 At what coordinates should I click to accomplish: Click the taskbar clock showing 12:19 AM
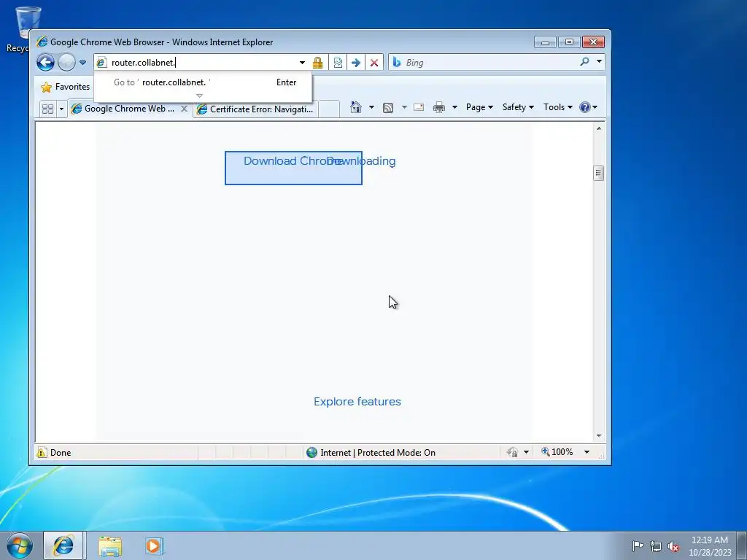[709, 545]
